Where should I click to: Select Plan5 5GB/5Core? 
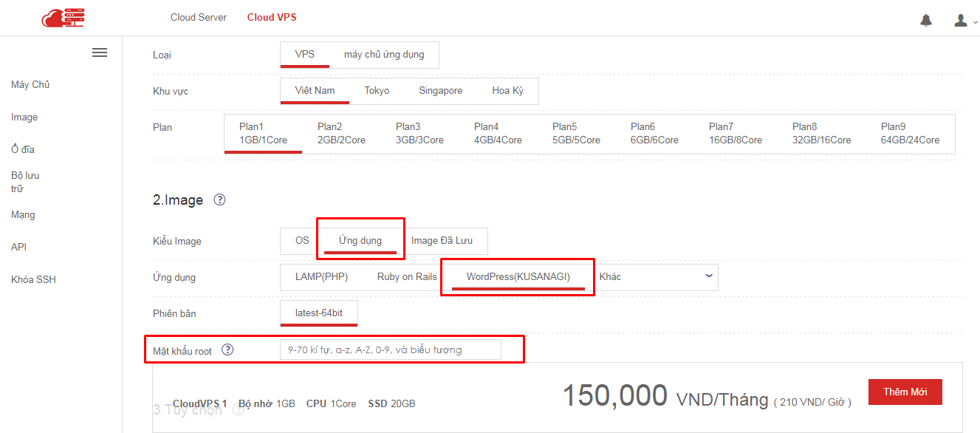click(x=577, y=133)
